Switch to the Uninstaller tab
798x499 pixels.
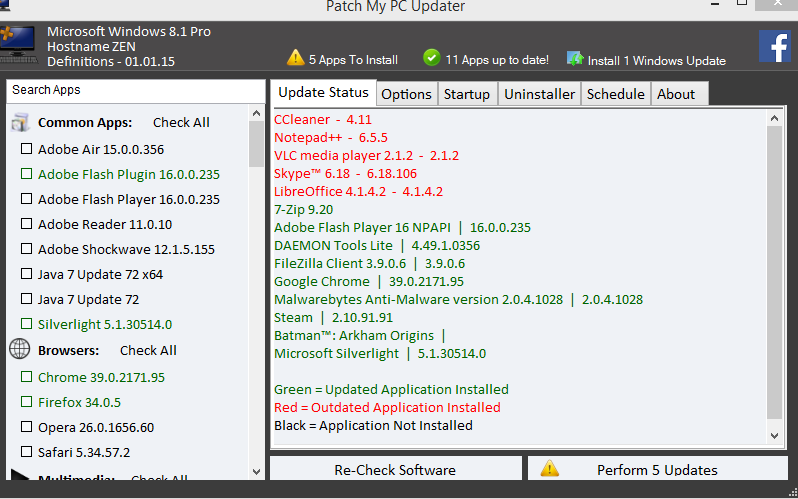point(539,94)
